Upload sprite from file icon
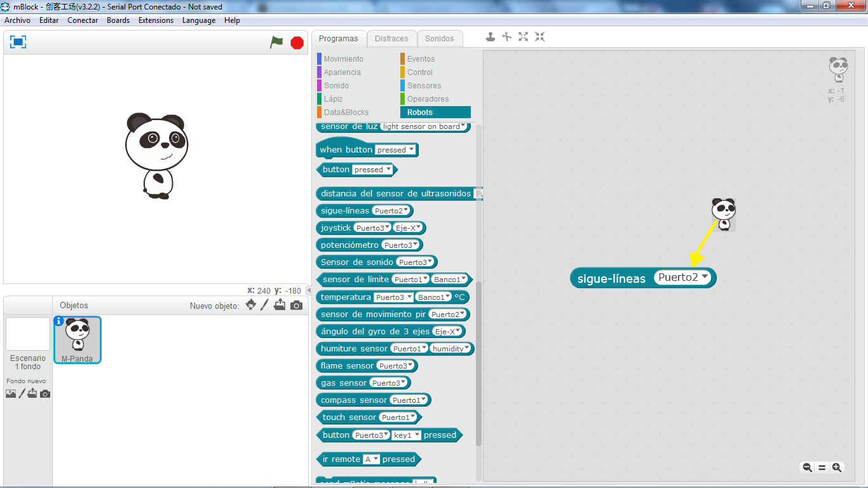The height and width of the screenshot is (488, 868). pos(280,305)
